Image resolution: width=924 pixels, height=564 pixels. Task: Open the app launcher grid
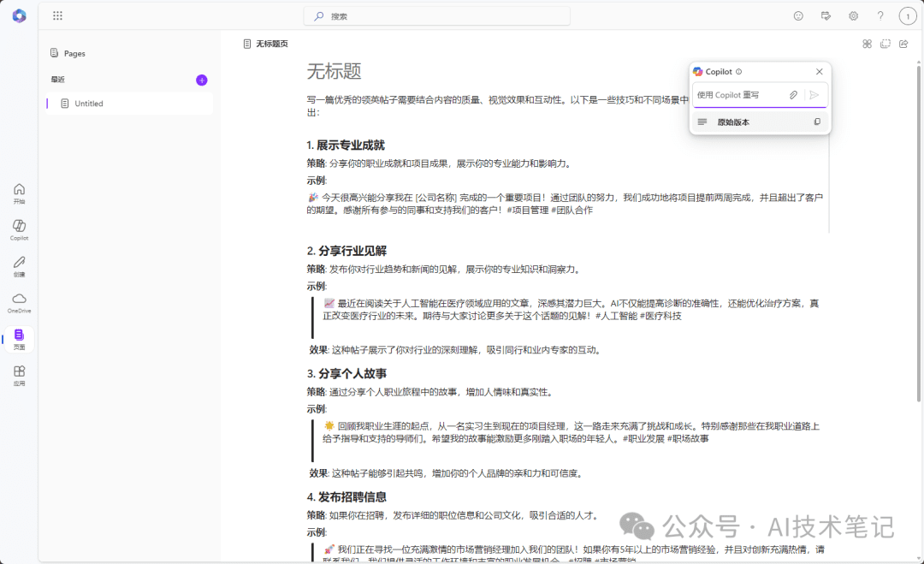[57, 16]
